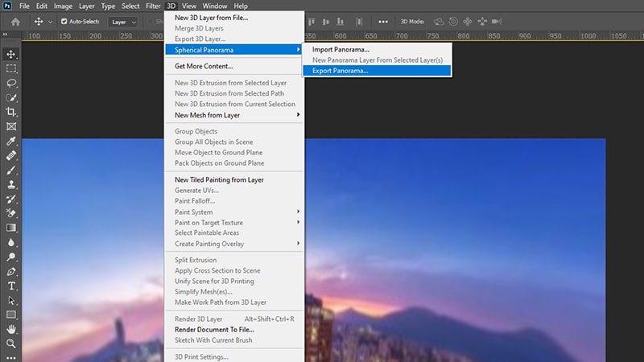Expand the toolbar double-arrow chevrons
644x362 pixels.
tap(6, 35)
